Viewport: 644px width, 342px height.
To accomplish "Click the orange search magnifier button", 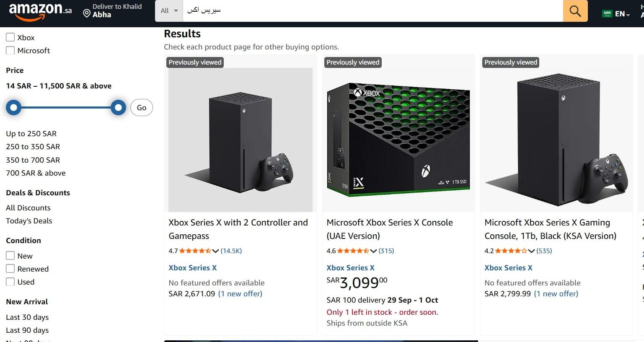I will click(x=575, y=11).
